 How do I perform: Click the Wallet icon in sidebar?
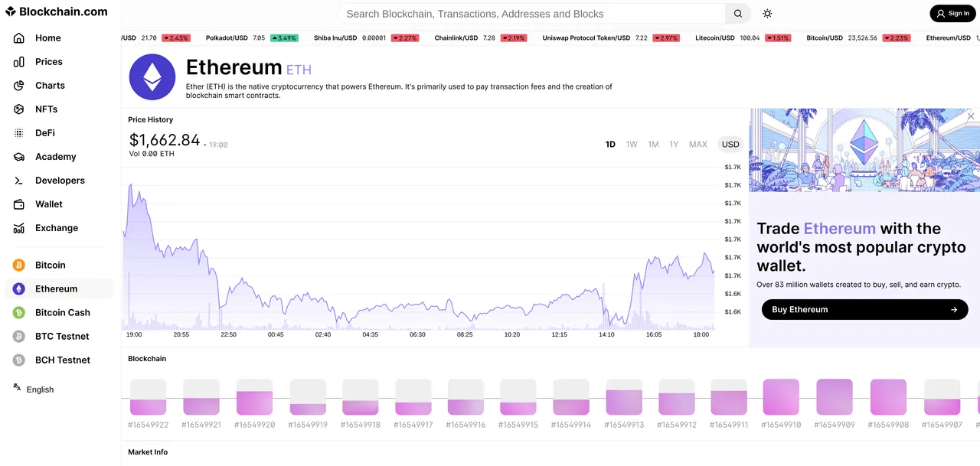[x=19, y=204]
